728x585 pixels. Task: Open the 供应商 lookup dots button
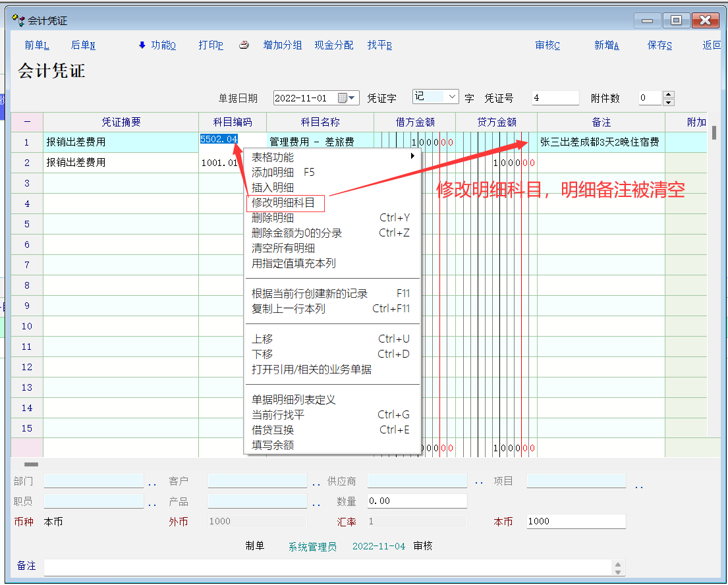pyautogui.click(x=479, y=483)
